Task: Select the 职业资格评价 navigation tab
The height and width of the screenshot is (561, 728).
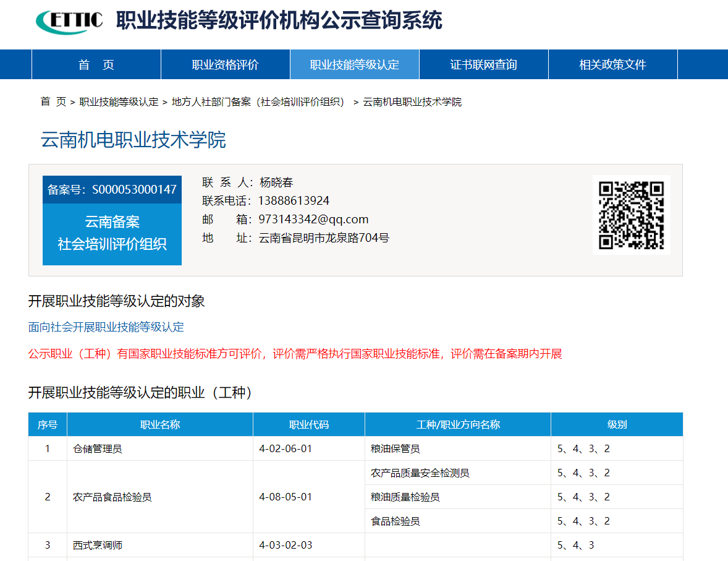Action: pos(225,64)
